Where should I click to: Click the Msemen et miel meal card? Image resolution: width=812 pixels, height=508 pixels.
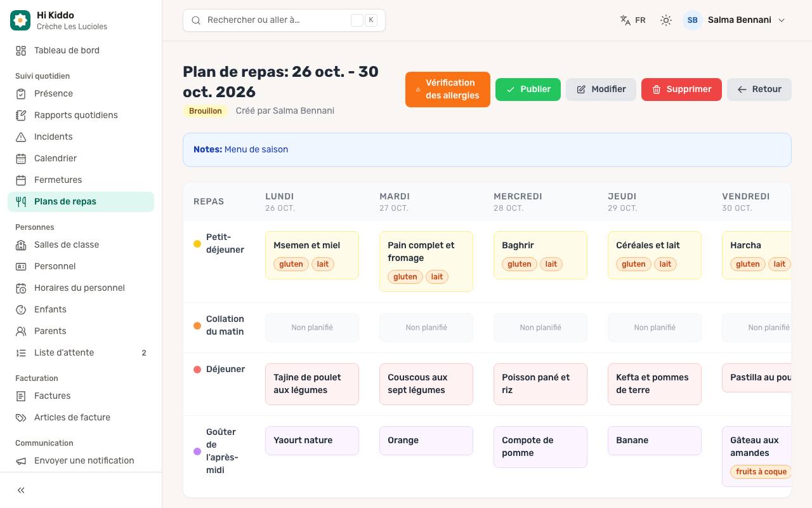[312, 255]
